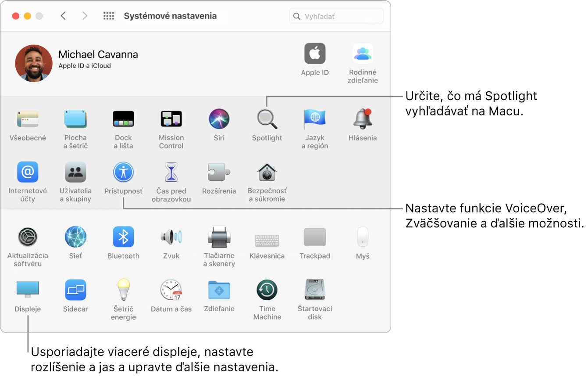Open Šetrič energie lightbulb icon

pos(123,290)
